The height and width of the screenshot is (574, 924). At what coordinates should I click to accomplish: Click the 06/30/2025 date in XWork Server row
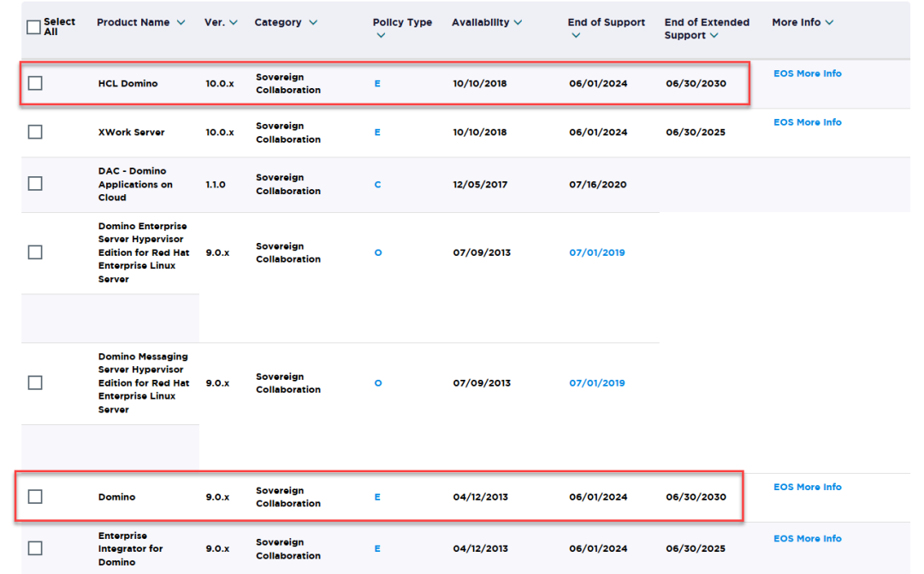(x=696, y=133)
